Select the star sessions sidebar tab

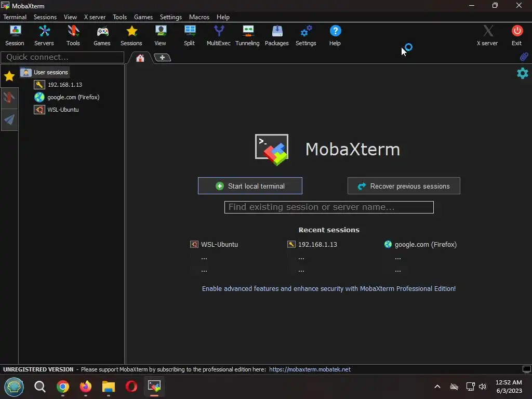click(9, 76)
